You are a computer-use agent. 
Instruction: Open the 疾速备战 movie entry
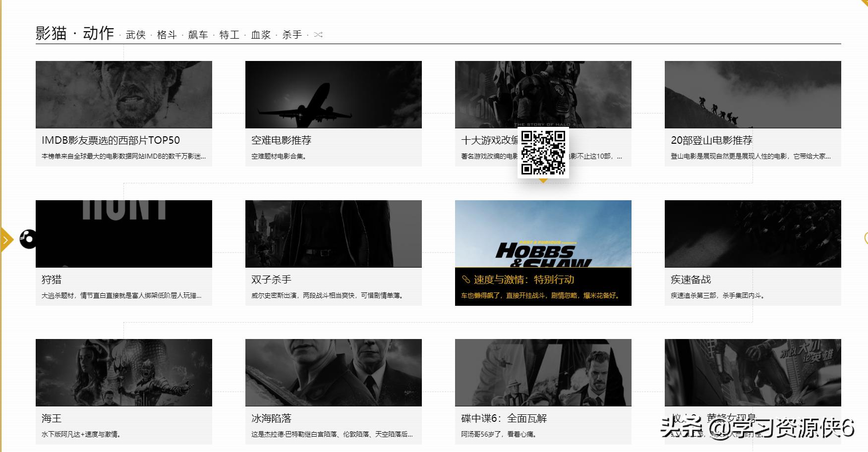[690, 280]
